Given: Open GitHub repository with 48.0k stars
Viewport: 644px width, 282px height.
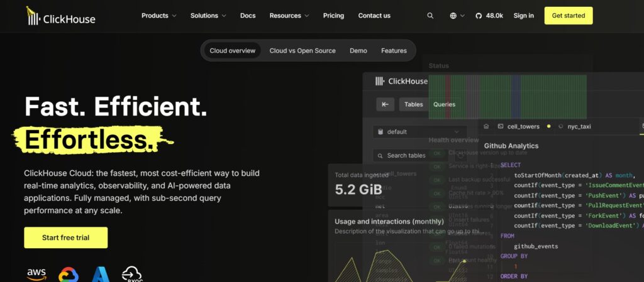Looking at the screenshot, I should [489, 16].
